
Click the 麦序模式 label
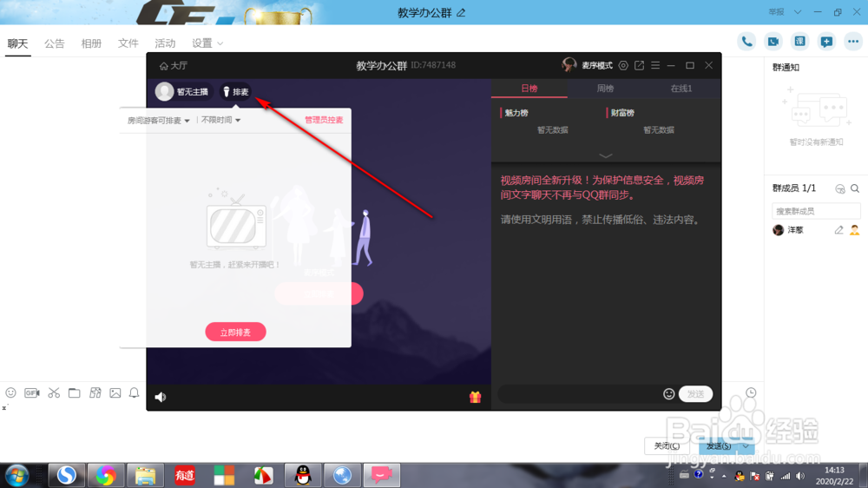(597, 65)
